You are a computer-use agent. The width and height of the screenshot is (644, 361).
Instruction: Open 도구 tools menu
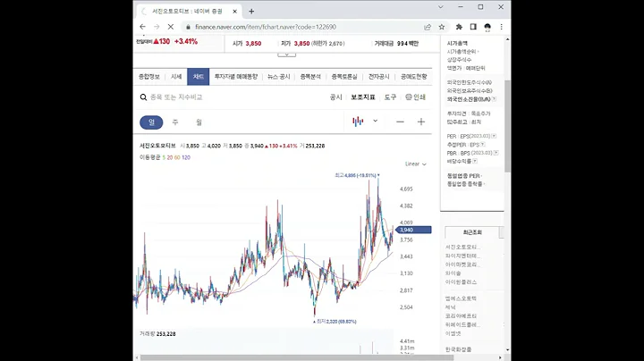coord(390,97)
